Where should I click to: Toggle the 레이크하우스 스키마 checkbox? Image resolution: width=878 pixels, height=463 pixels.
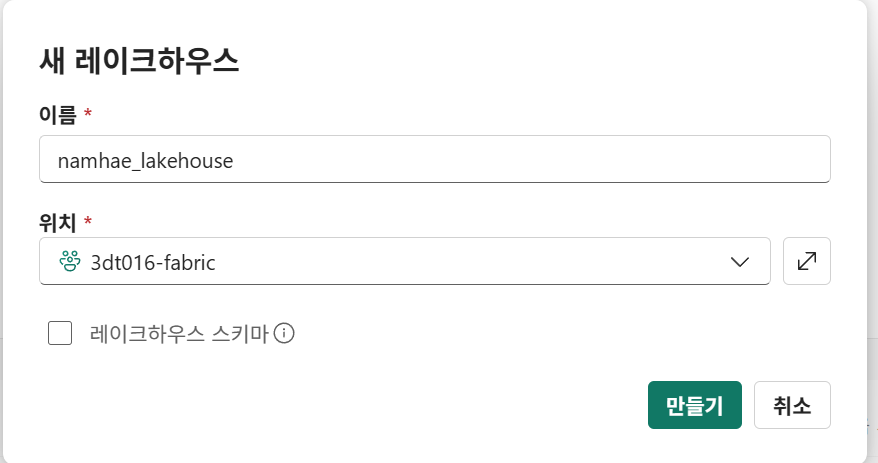point(60,333)
